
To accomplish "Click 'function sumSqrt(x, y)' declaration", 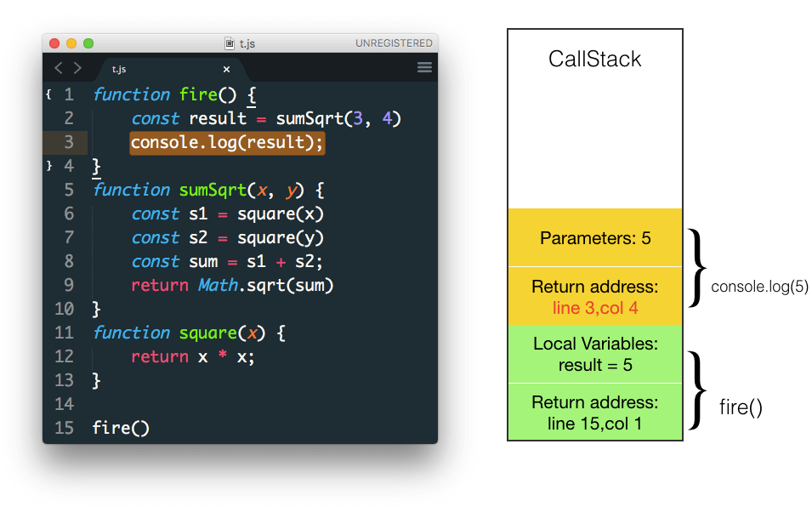I will [198, 191].
